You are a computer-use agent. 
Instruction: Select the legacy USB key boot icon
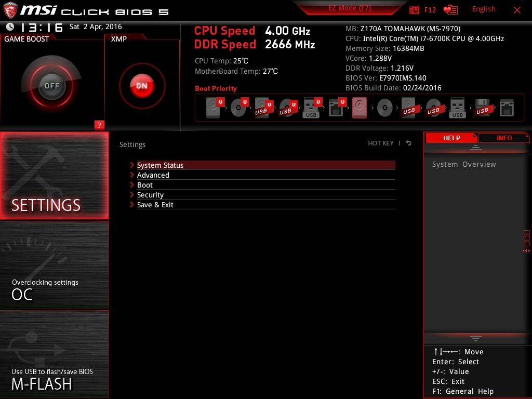pos(457,108)
